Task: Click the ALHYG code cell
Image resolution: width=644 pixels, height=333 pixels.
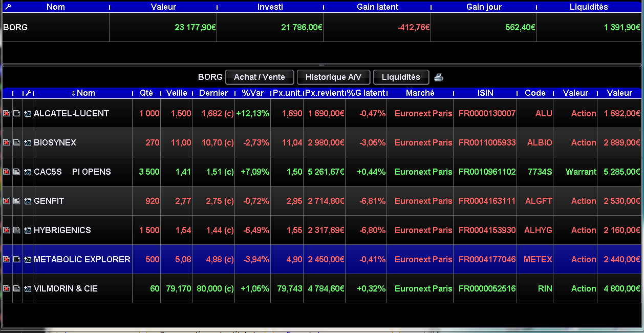Action: click(538, 230)
